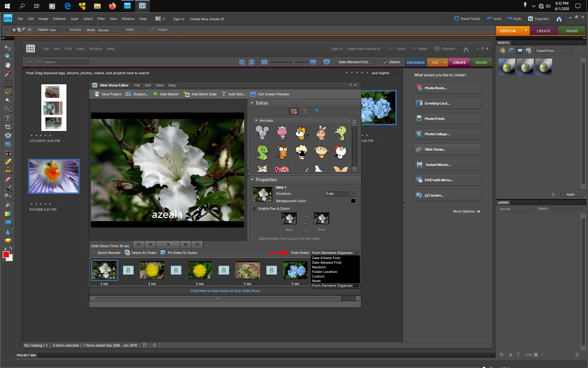Click the Photo Book... button
The height and width of the screenshot is (368, 588).
pyautogui.click(x=447, y=88)
